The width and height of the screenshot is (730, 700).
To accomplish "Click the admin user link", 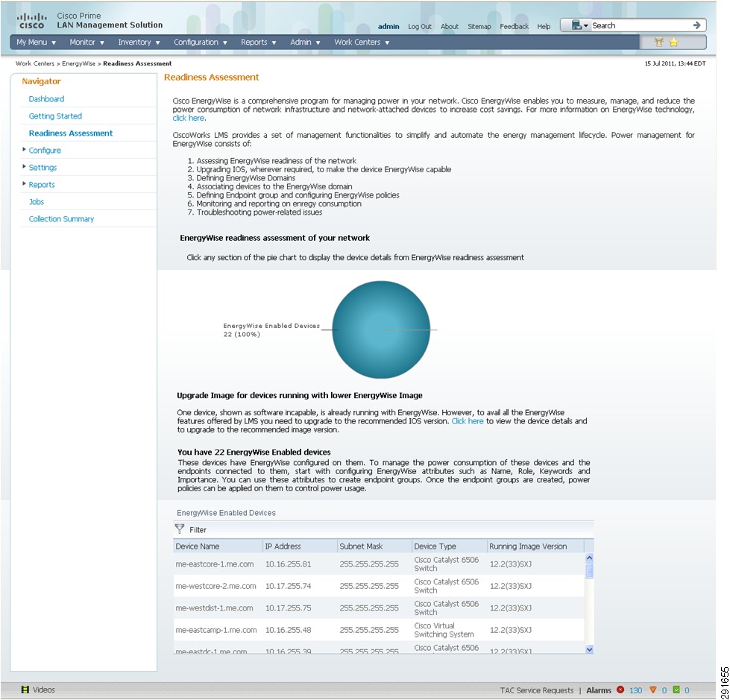I will point(388,27).
